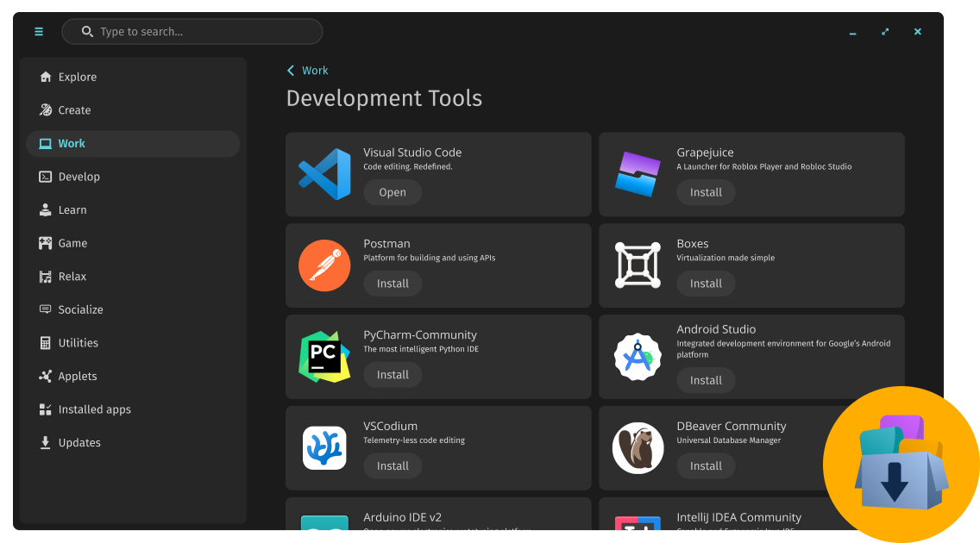Click the VSCodium app icon
The height and width of the screenshot is (543, 980).
pos(324,448)
